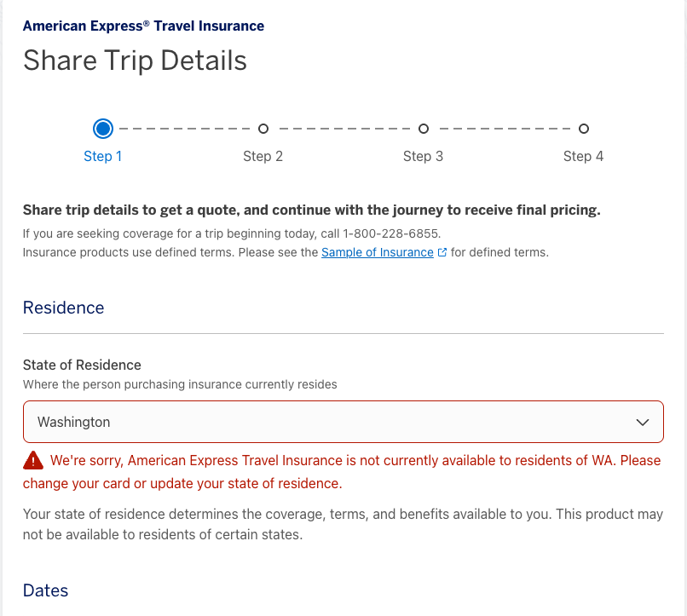Click the Step 4 progress circle
The image size is (687, 616).
click(x=584, y=129)
